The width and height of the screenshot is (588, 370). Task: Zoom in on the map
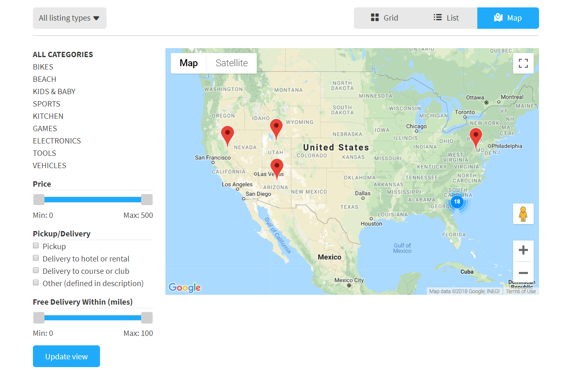click(x=523, y=250)
